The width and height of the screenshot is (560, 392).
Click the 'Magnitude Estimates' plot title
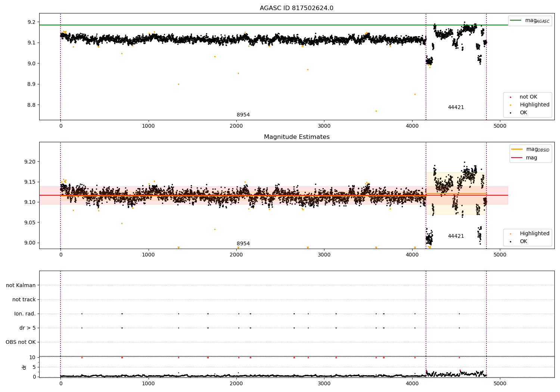[x=296, y=137]
